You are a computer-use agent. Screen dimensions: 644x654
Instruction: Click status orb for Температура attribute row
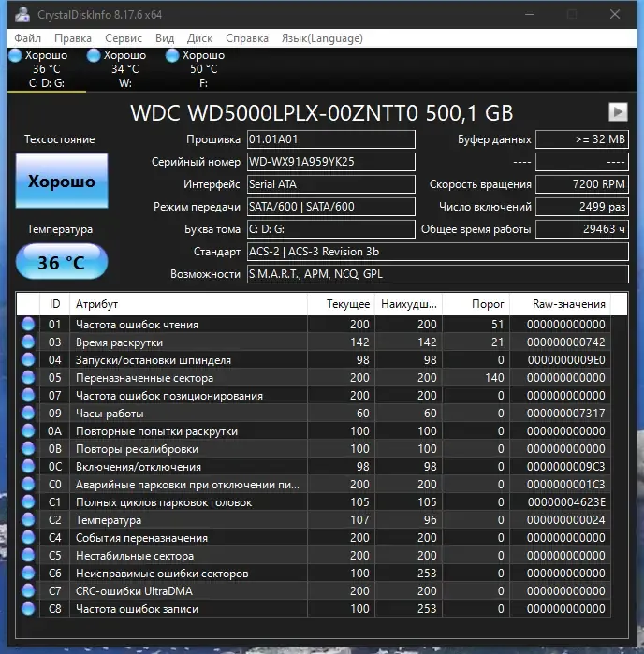tap(28, 519)
